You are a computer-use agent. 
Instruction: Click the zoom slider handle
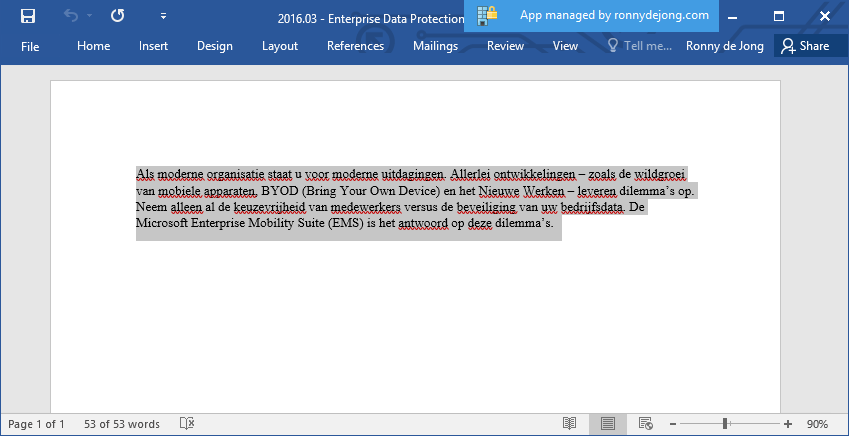click(724, 424)
